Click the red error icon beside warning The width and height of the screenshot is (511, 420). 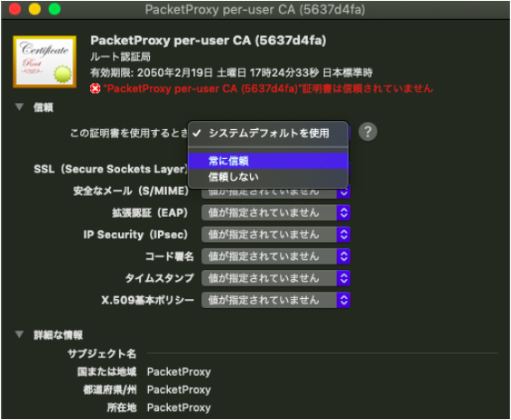pos(95,89)
